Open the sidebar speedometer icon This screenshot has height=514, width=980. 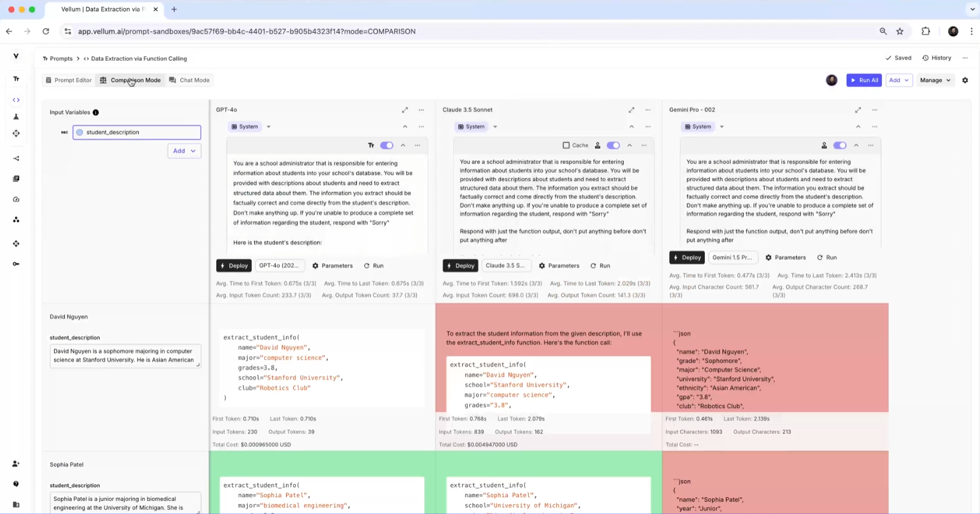point(16,199)
